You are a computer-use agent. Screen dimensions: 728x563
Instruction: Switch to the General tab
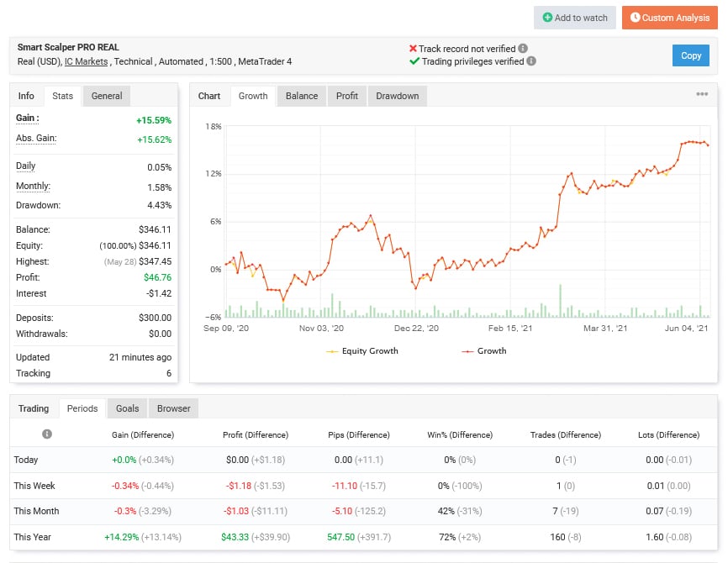coord(106,96)
